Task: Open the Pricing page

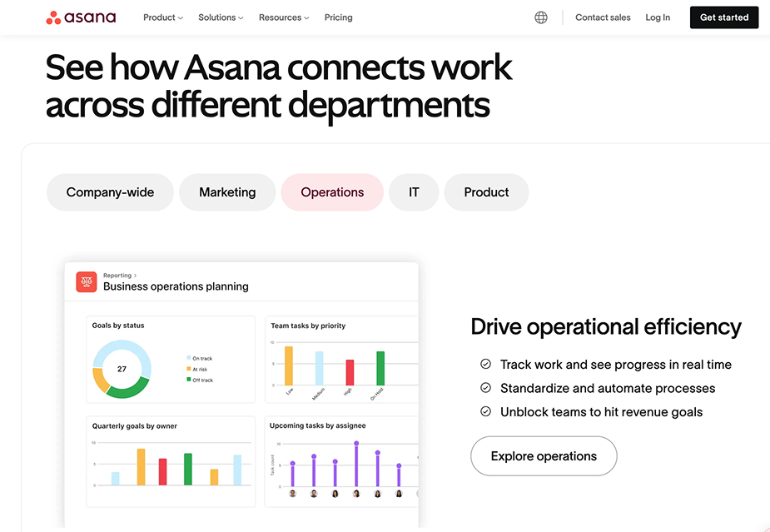Action: 338,17
